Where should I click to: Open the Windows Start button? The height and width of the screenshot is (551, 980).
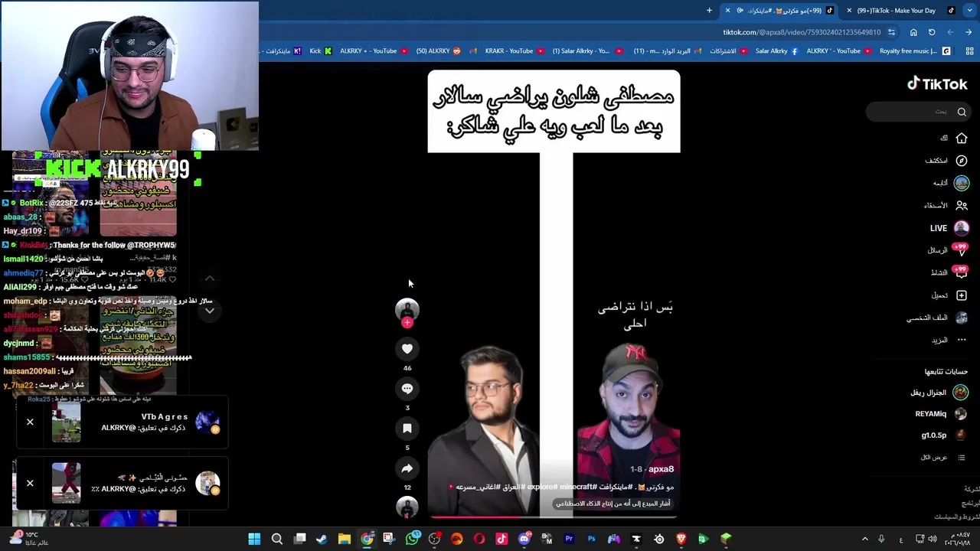[254, 539]
